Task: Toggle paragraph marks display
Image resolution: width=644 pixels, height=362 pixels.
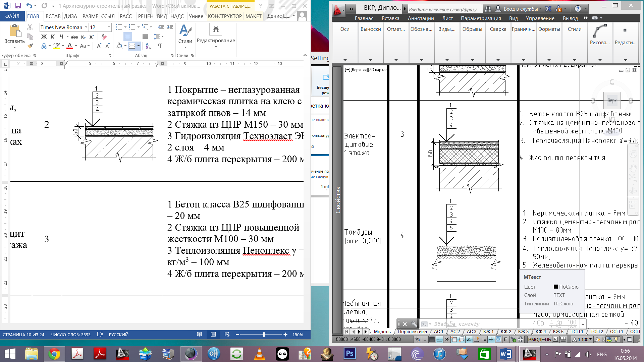Action: tap(160, 46)
